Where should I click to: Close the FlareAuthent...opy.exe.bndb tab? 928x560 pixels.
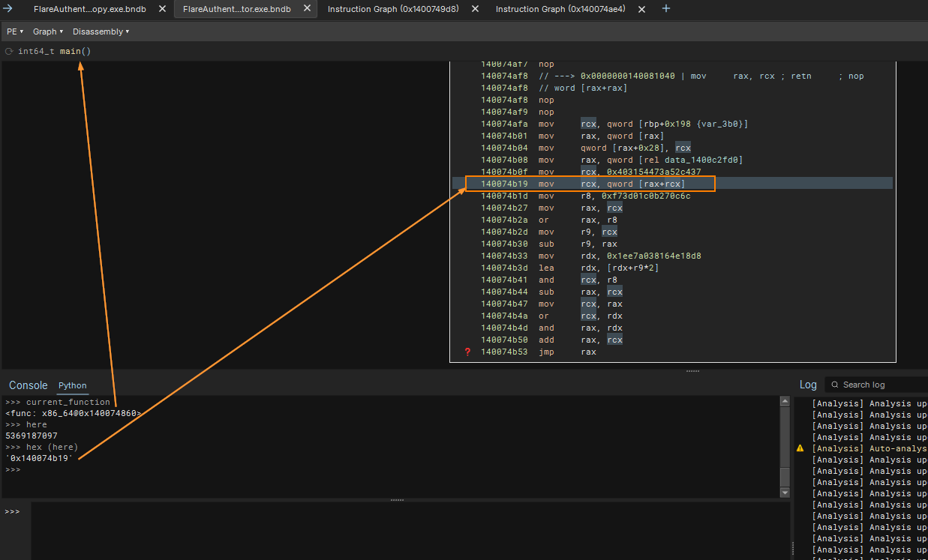[162, 9]
